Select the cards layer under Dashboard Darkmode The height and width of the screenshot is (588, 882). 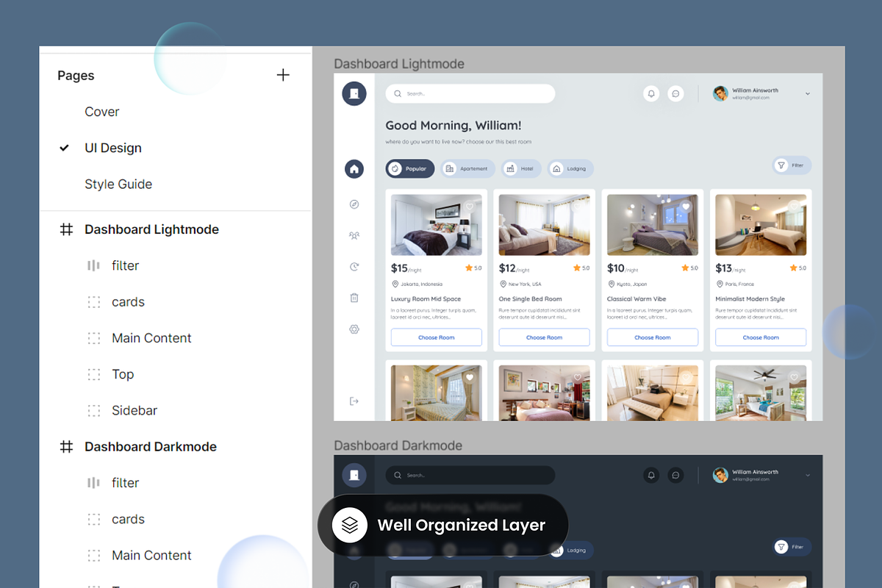(x=128, y=519)
